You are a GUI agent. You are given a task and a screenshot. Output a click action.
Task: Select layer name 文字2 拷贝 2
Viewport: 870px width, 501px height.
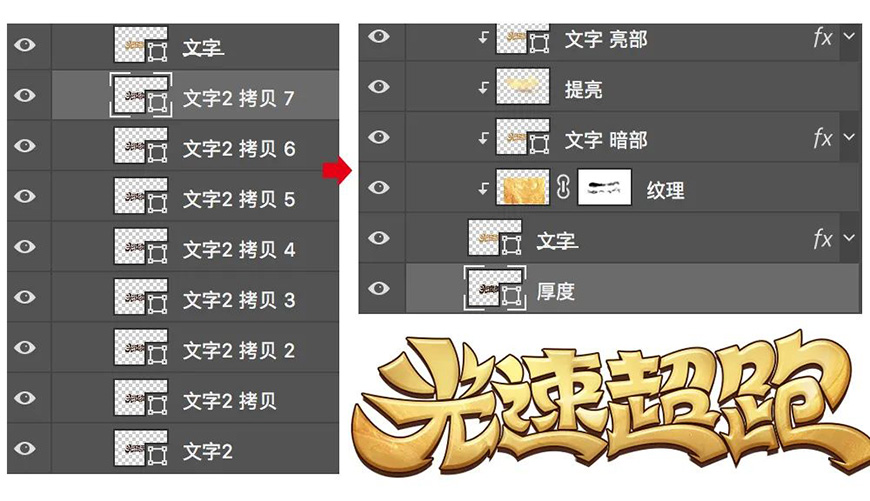[x=239, y=351]
